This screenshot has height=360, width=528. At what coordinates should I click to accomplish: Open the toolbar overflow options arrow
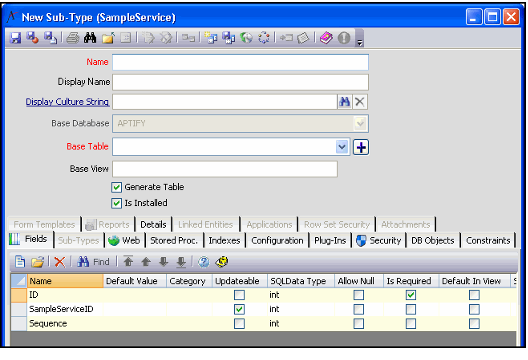coord(360,42)
